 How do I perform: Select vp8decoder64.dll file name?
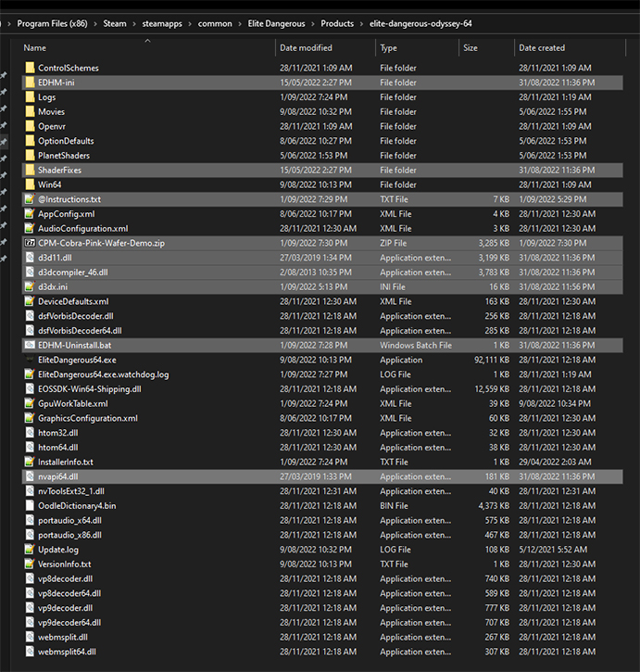[x=69, y=593]
